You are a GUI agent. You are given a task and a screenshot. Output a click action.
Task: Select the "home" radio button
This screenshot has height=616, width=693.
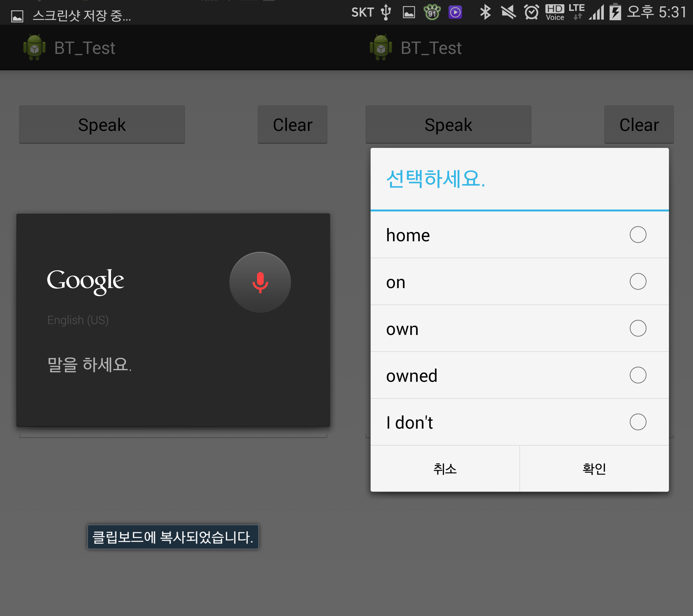(638, 235)
